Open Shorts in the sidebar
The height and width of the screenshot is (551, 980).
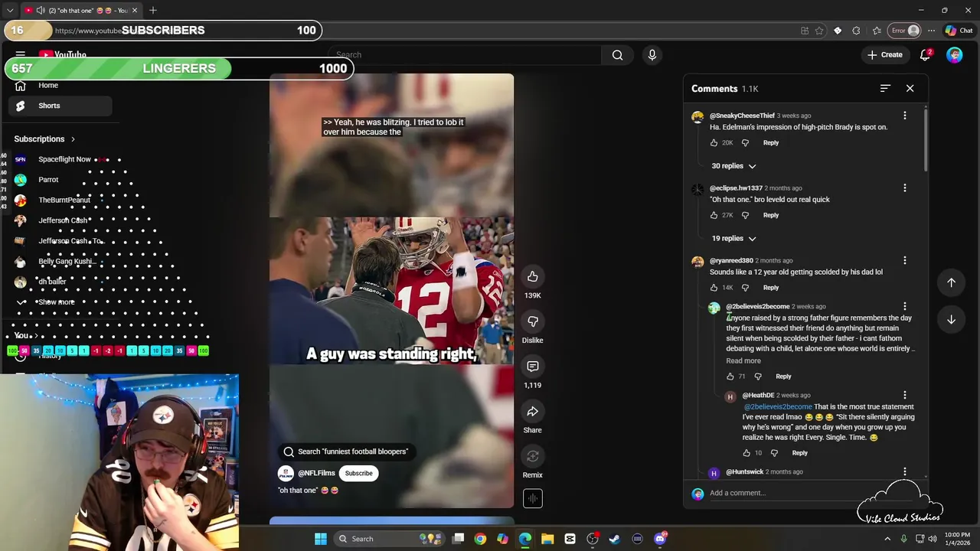point(60,106)
